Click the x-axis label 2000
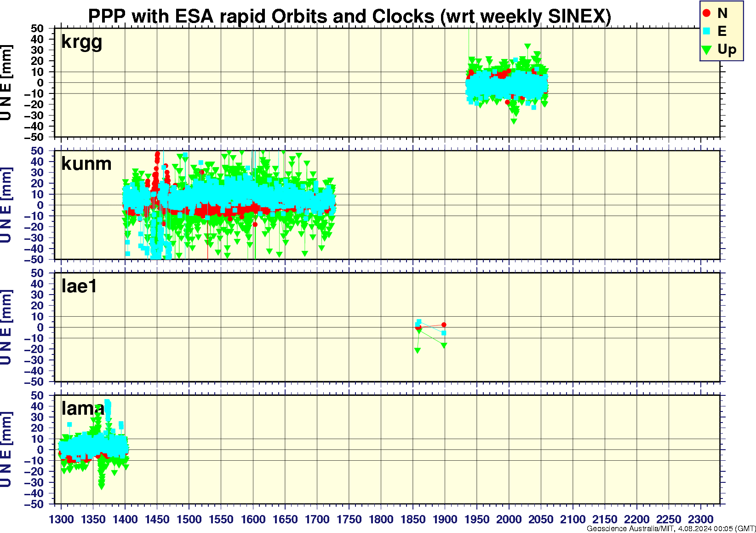Screen dimensions: 756x533 [509, 519]
